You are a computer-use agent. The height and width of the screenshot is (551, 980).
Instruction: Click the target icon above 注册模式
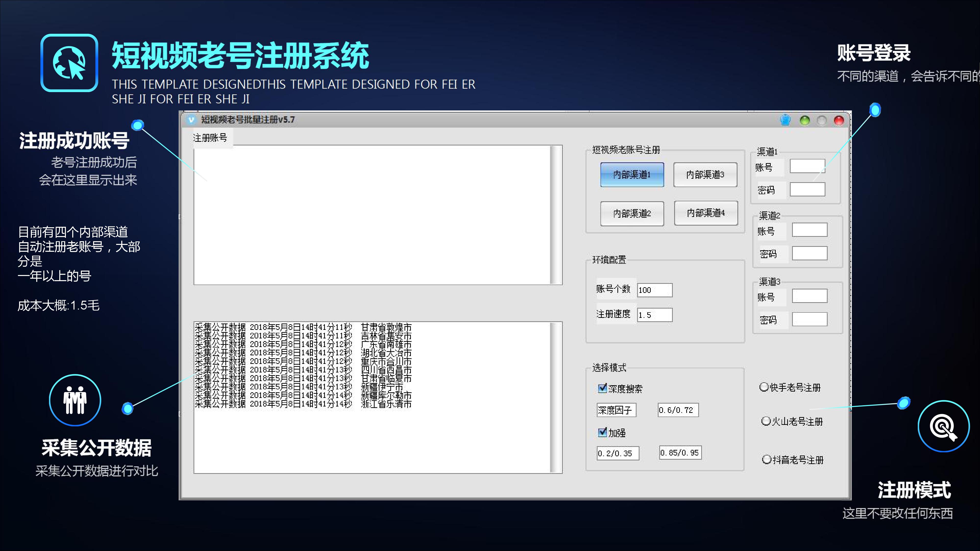943,426
